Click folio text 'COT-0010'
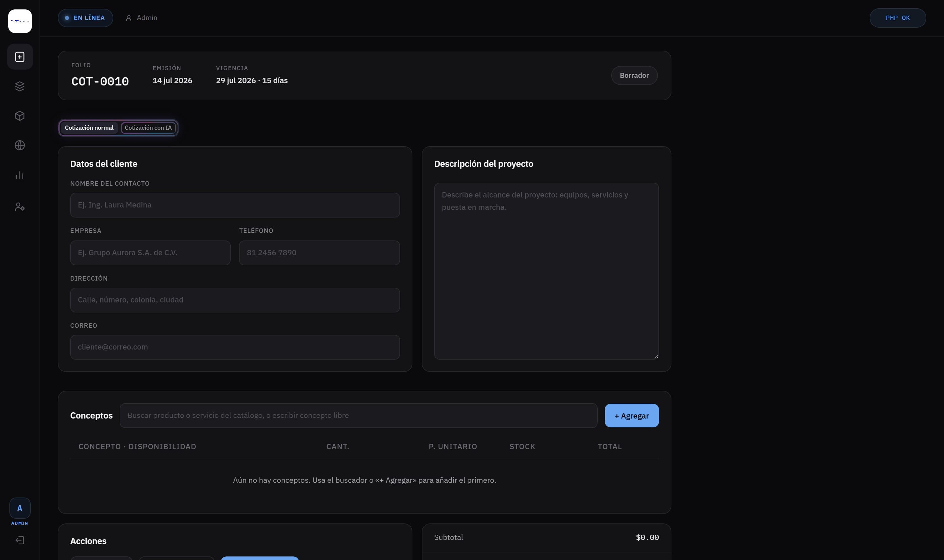This screenshot has width=944, height=560. 100,82
